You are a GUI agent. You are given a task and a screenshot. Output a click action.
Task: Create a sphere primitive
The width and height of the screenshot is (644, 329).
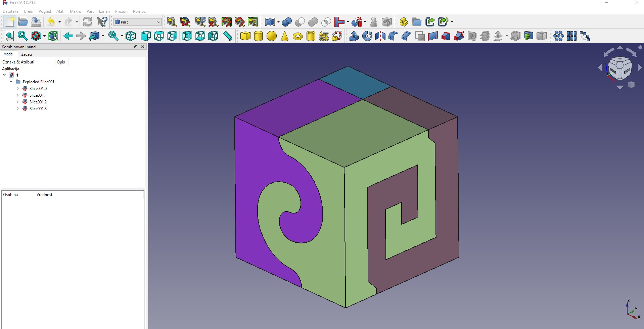[x=272, y=36]
